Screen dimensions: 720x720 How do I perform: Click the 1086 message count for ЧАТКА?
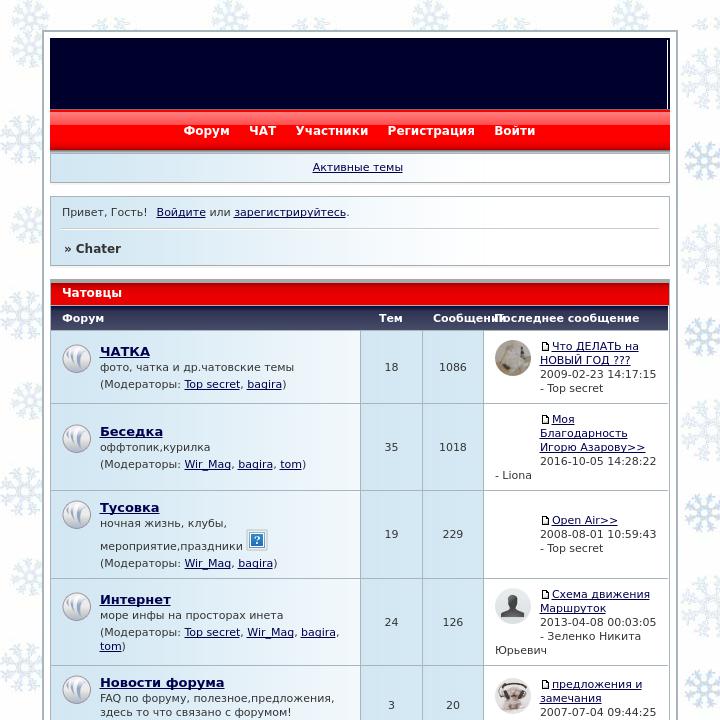(x=453, y=367)
